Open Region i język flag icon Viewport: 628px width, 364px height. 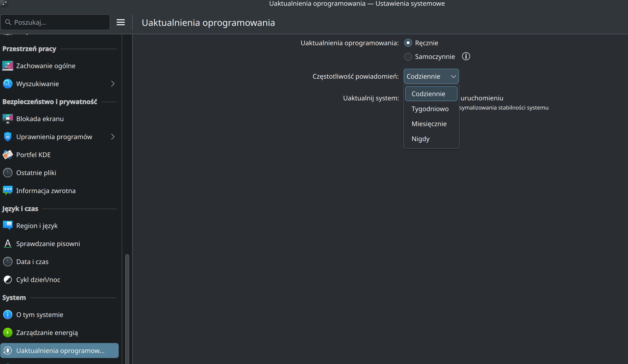8,226
